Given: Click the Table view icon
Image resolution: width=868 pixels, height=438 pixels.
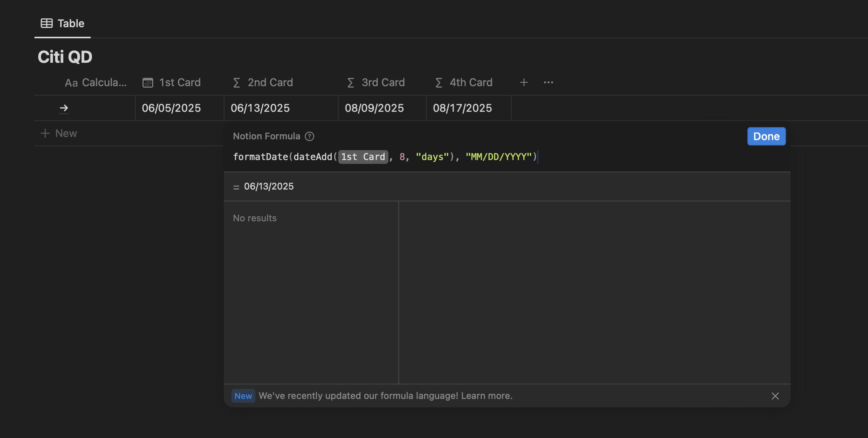Looking at the screenshot, I should point(47,23).
